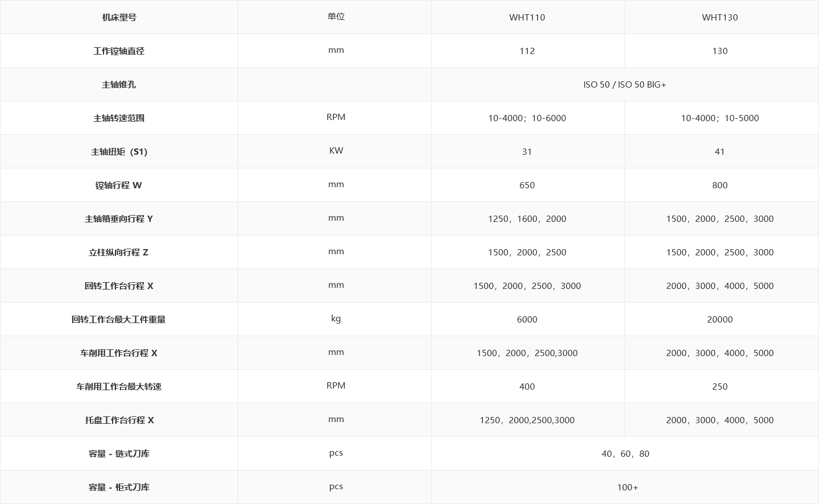Click the WHT130 column header

[x=719, y=17]
